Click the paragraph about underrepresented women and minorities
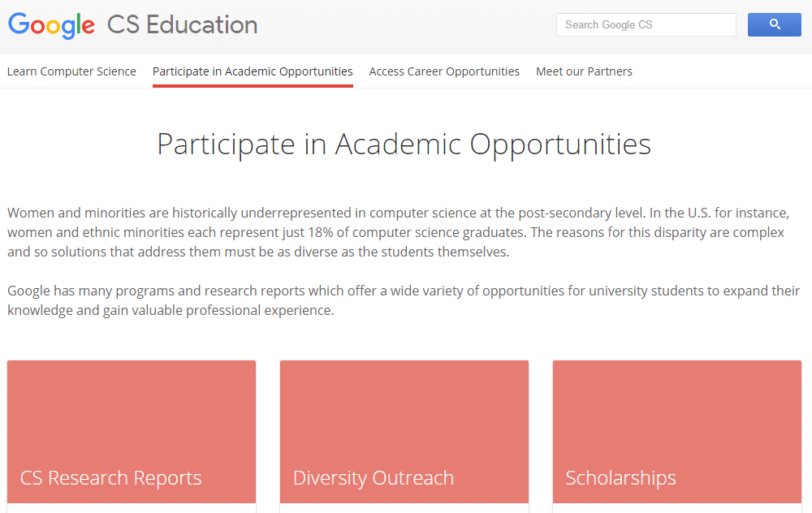The height and width of the screenshot is (513, 812). point(398,232)
